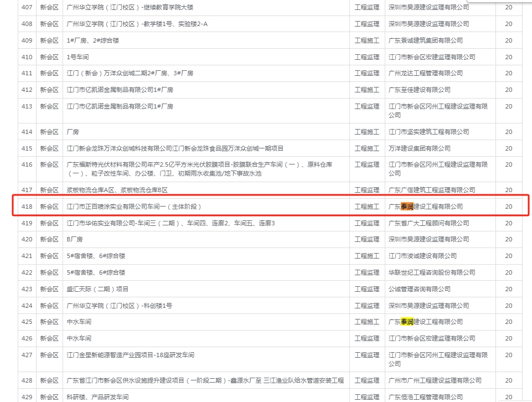Image resolution: width=532 pixels, height=402 pixels.
Task: Click company 广东省广大工程顾问有限公司
Action: click(x=428, y=223)
